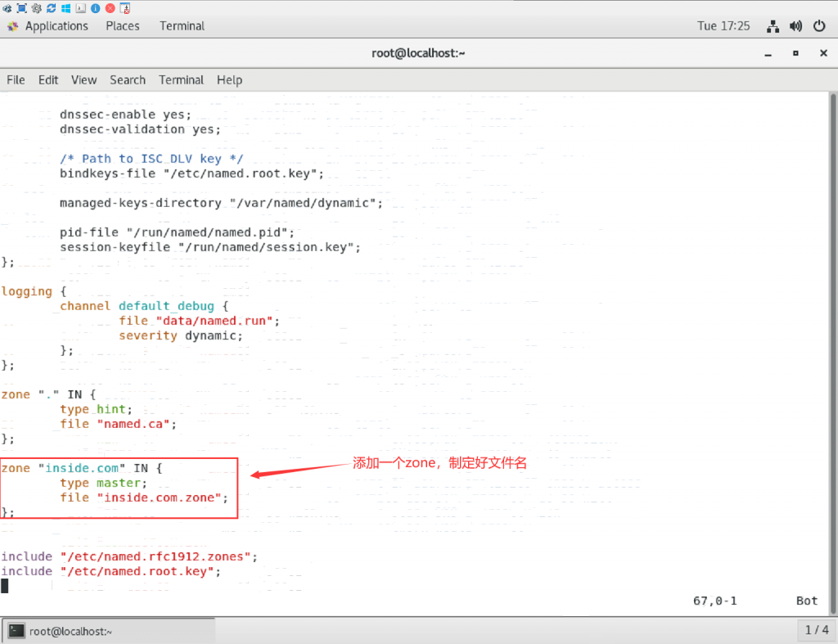Click the volume speaker icon
This screenshot has width=838, height=644.
[795, 26]
